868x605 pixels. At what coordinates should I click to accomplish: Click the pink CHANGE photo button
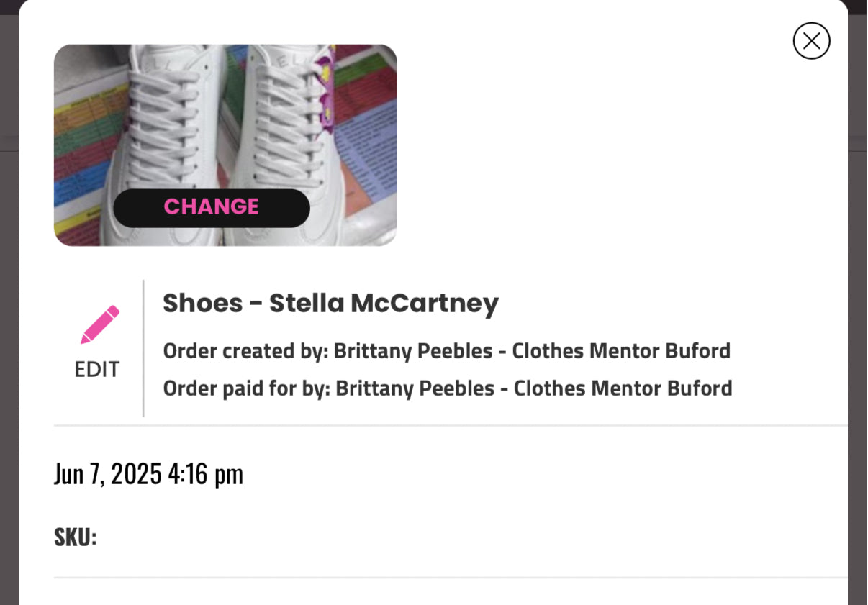pos(212,207)
